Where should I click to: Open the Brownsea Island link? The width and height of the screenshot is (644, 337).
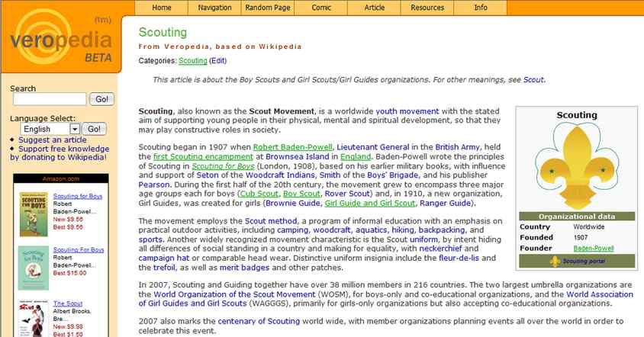[x=306, y=135]
